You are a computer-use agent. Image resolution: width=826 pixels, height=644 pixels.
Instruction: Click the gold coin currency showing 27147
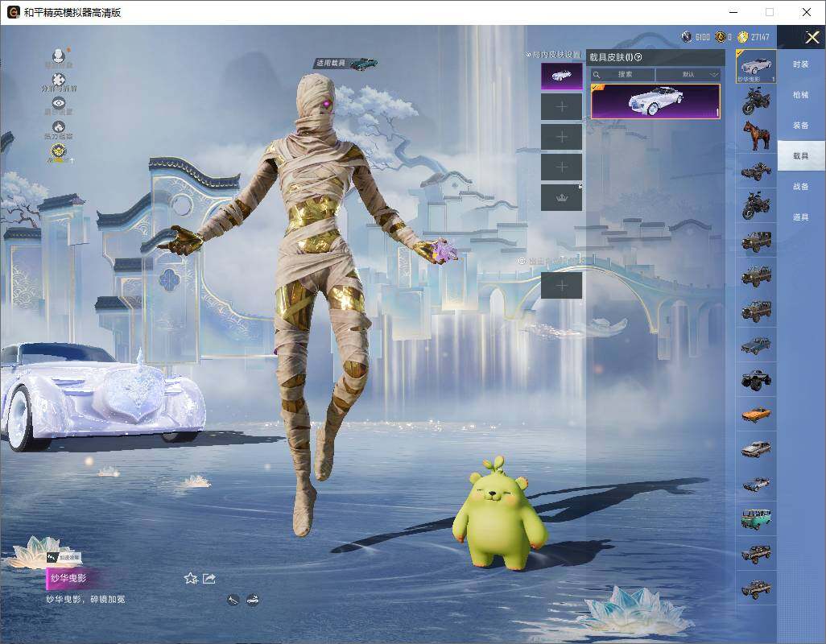[743, 37]
